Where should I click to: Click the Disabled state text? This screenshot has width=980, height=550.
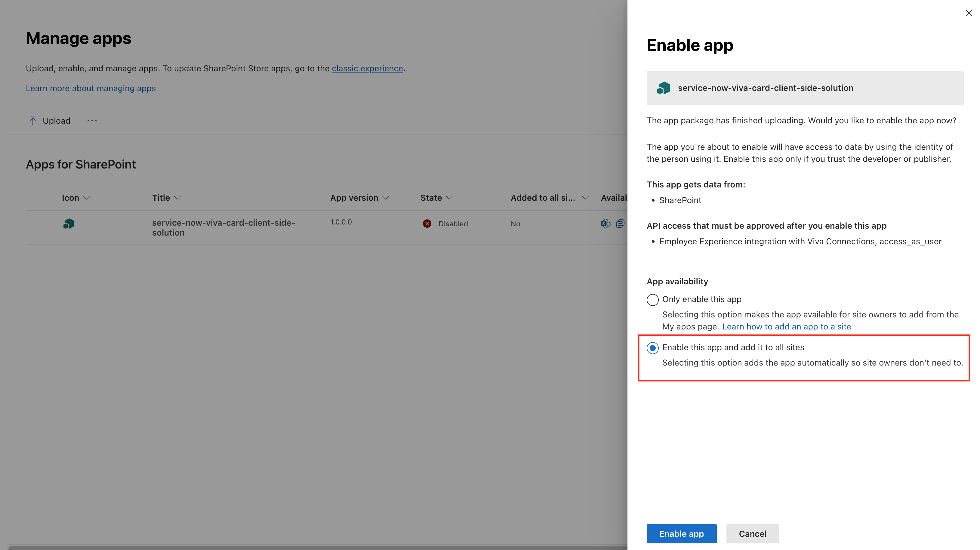453,224
